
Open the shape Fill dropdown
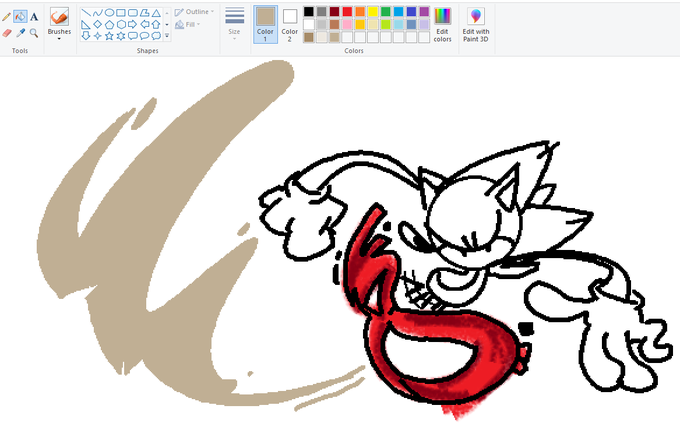(187, 25)
